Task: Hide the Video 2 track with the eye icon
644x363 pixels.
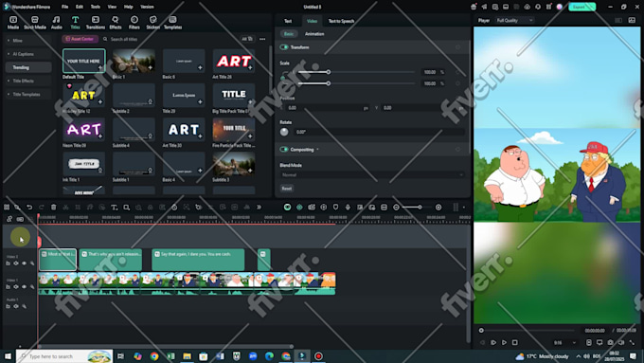Action: pos(24,263)
